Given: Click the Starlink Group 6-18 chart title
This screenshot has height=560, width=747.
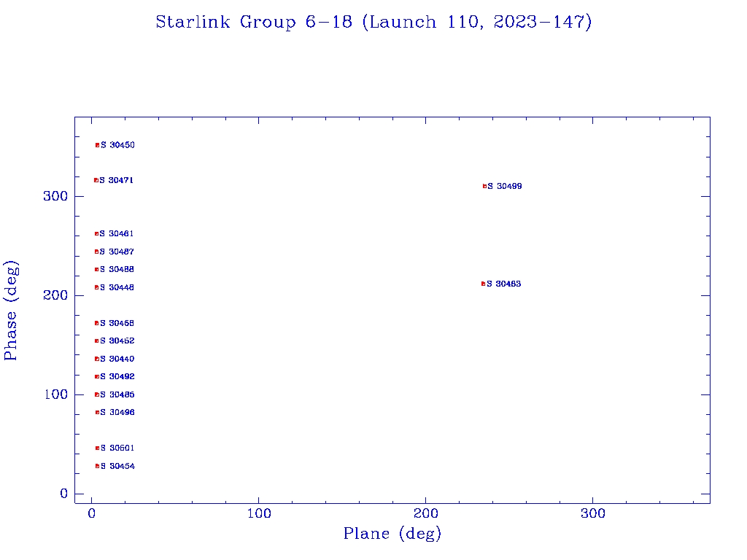Looking at the screenshot, I should pyautogui.click(x=373, y=23).
